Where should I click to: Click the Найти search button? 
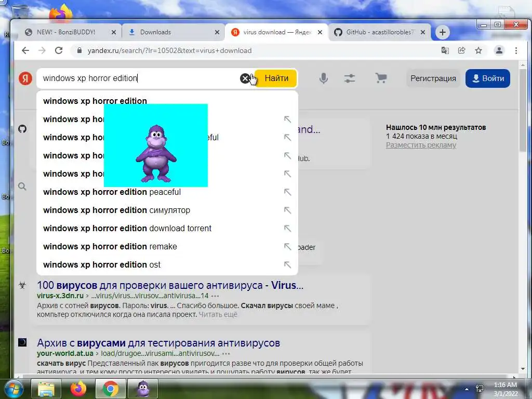[276, 78]
